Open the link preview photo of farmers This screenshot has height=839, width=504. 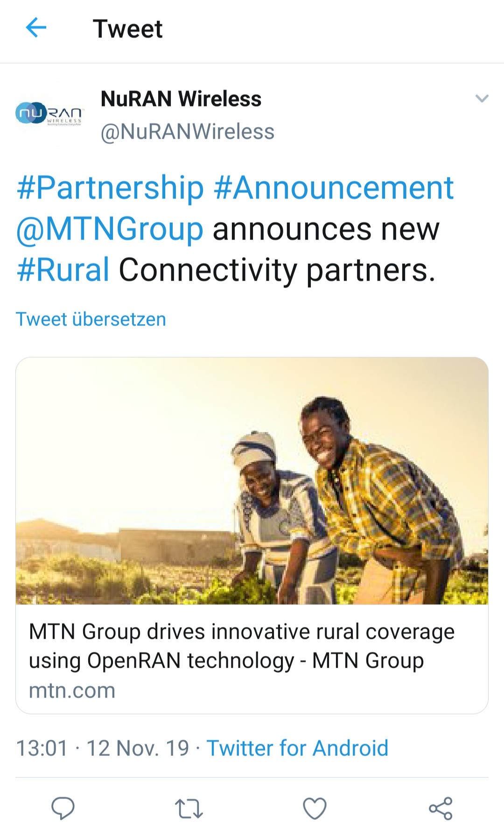point(252,481)
